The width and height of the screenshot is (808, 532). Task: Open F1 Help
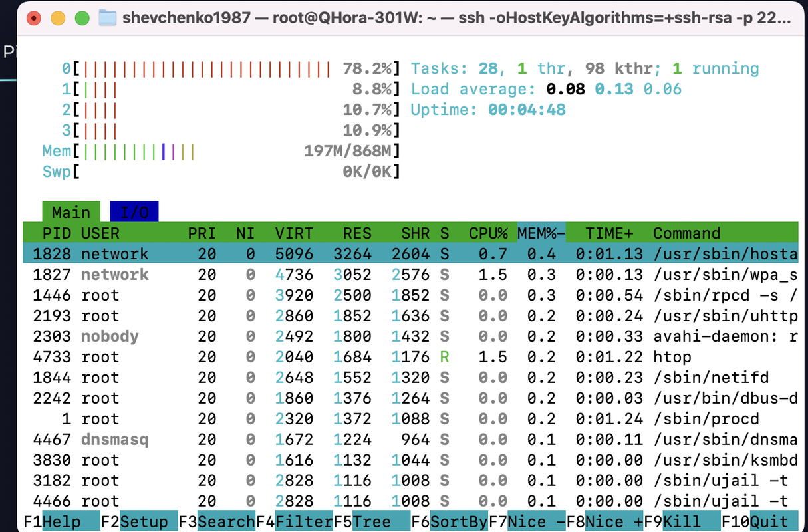click(x=61, y=521)
